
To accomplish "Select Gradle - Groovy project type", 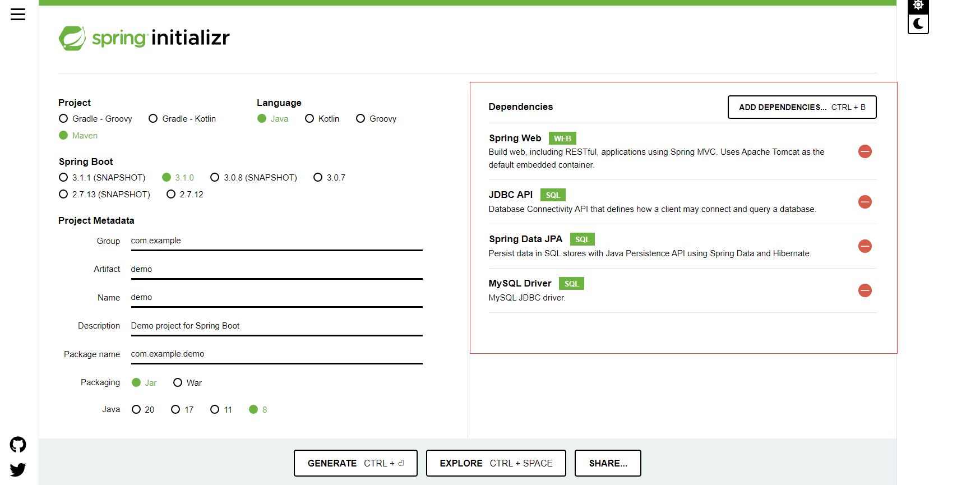I will tap(64, 119).
